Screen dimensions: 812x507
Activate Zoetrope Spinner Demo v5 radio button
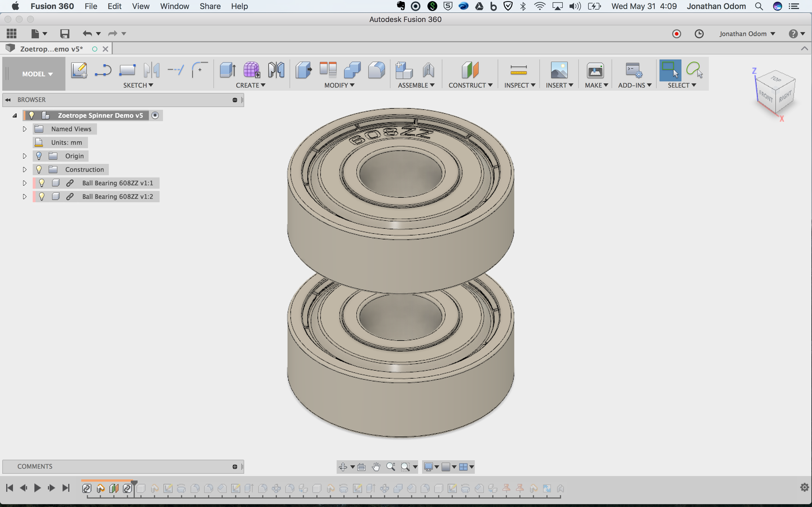point(155,115)
